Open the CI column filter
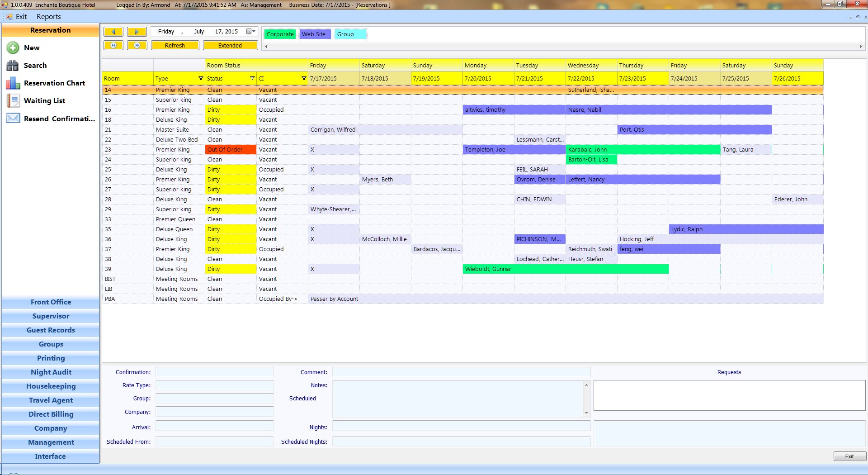This screenshot has height=475, width=868. [304, 78]
